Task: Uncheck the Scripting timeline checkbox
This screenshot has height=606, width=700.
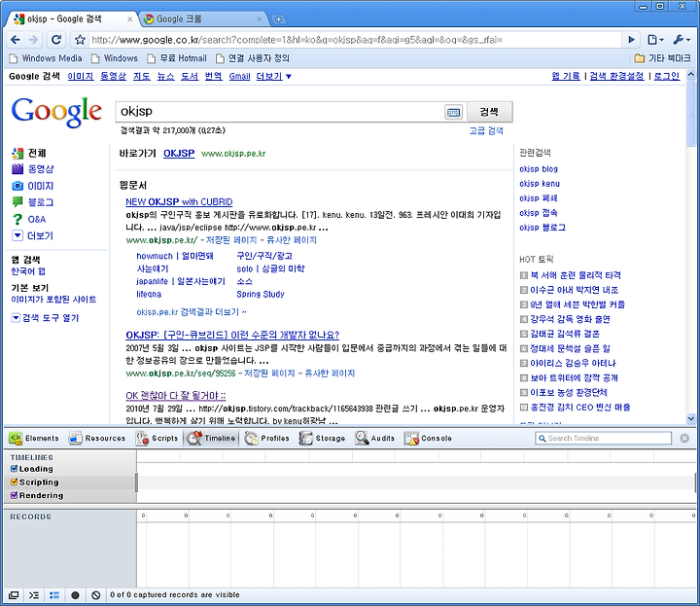Action: (x=14, y=481)
